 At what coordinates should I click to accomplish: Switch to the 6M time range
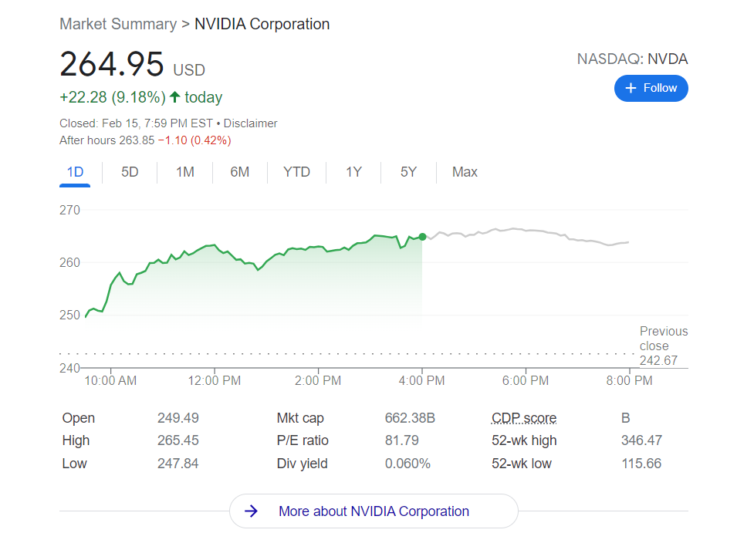(x=239, y=172)
